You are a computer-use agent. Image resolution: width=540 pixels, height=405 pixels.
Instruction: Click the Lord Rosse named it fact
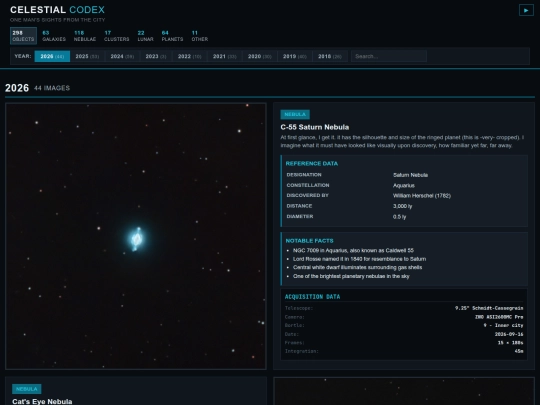pyautogui.click(x=359, y=259)
